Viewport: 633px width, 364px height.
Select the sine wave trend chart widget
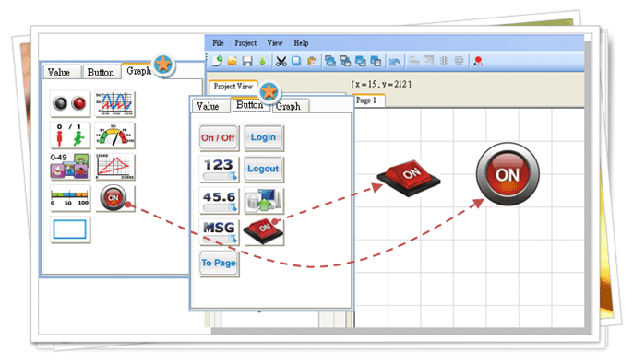pos(115,104)
